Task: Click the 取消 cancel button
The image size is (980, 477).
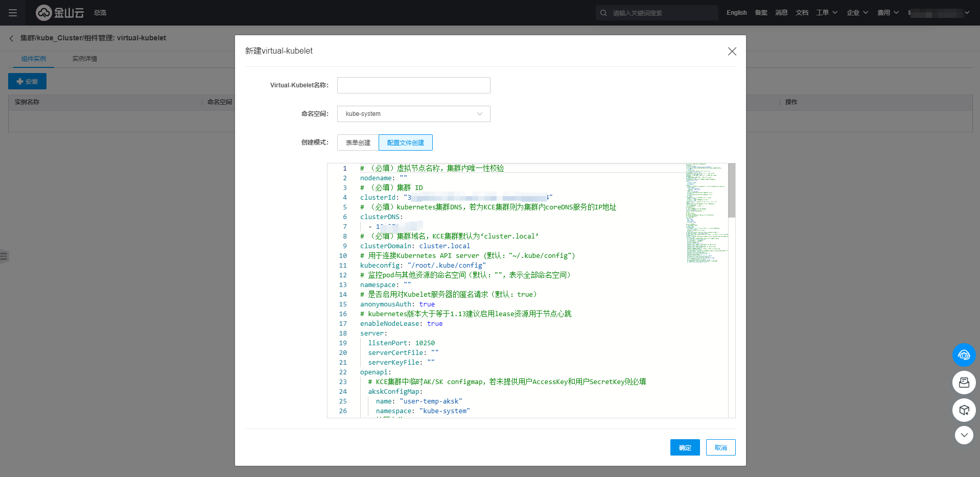Action: pos(720,447)
